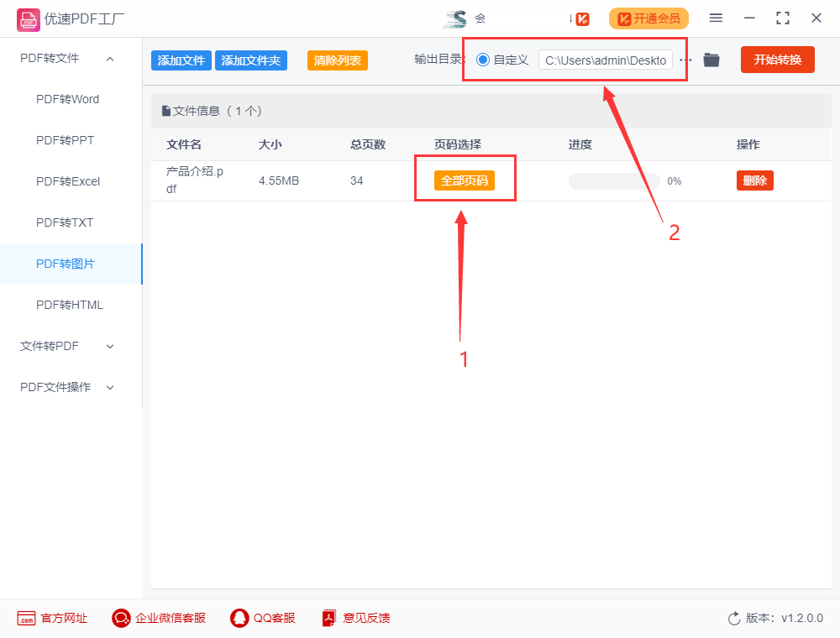Click the 文件信息 (1个) header

(212, 111)
